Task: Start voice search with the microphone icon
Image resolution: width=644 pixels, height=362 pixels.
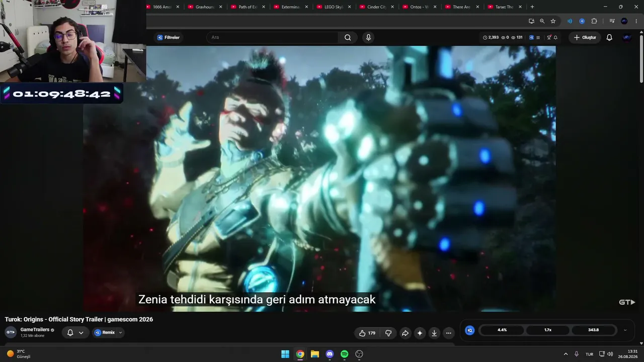Action: (x=368, y=37)
